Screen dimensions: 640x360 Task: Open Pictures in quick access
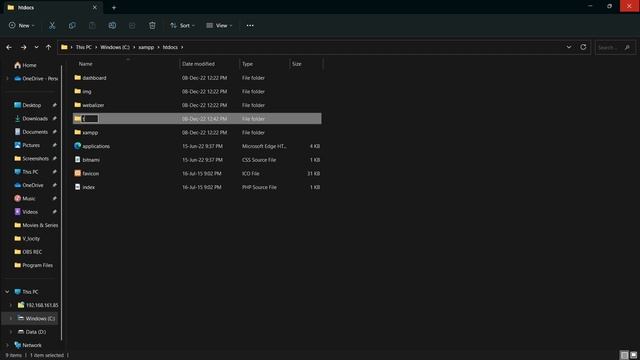tap(27, 145)
